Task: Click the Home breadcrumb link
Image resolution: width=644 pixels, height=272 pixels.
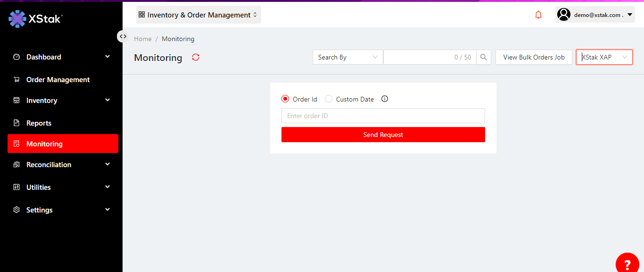Action: click(x=143, y=39)
